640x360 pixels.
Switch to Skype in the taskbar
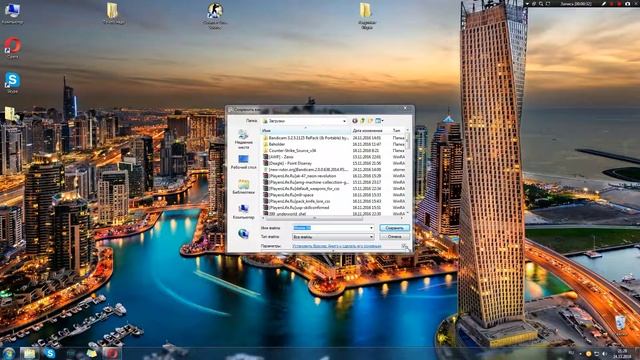point(50,353)
